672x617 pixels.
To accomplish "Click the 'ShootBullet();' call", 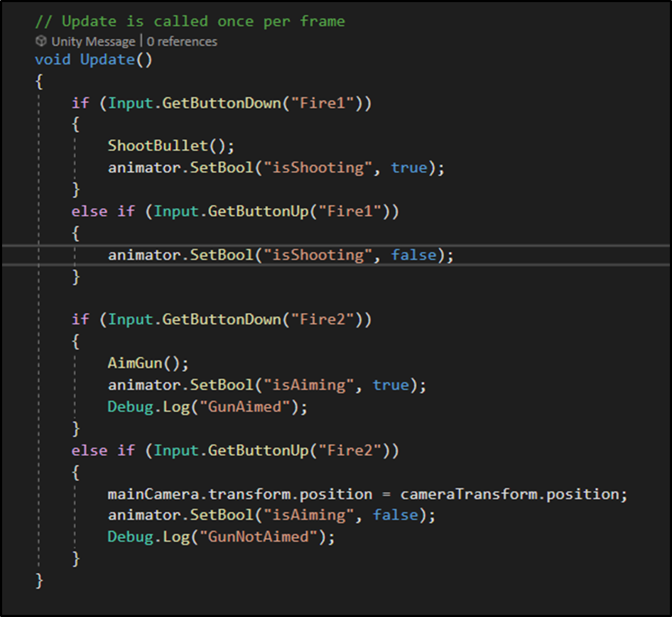I will [171, 146].
